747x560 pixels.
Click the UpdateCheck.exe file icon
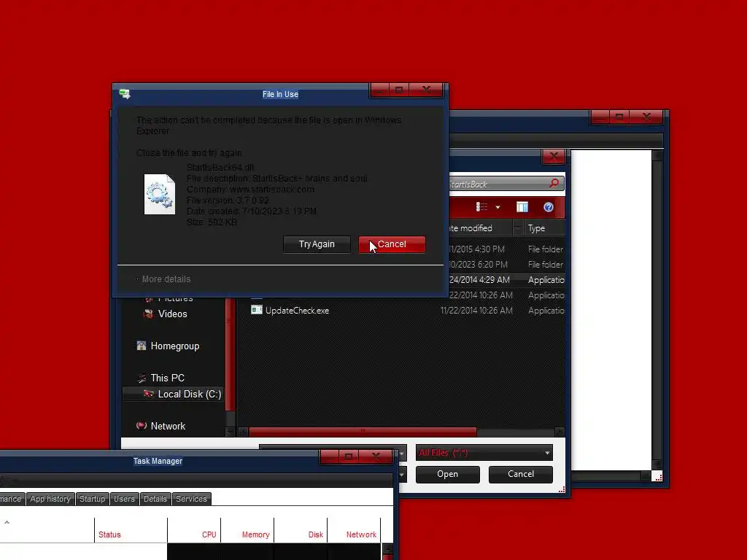(x=256, y=310)
